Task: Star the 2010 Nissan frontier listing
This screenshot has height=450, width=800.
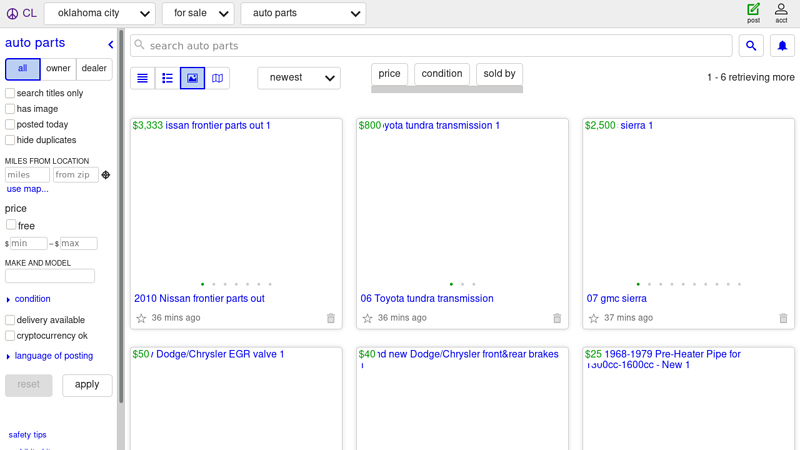Action: point(141,318)
